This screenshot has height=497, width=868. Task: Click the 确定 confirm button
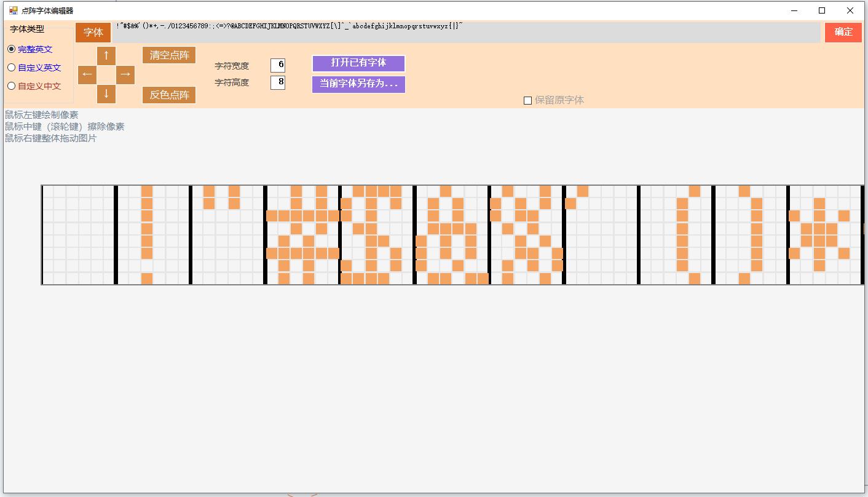(x=843, y=32)
